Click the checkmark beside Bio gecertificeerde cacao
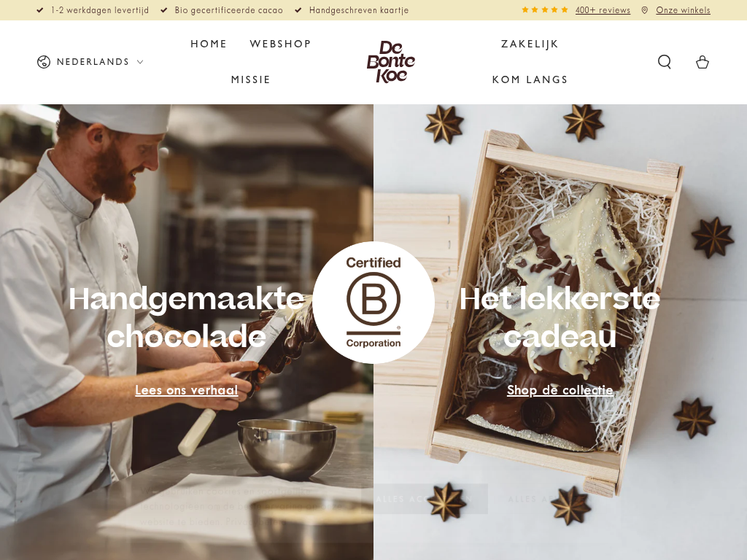Screen dimensions: 747x560 (164, 10)
